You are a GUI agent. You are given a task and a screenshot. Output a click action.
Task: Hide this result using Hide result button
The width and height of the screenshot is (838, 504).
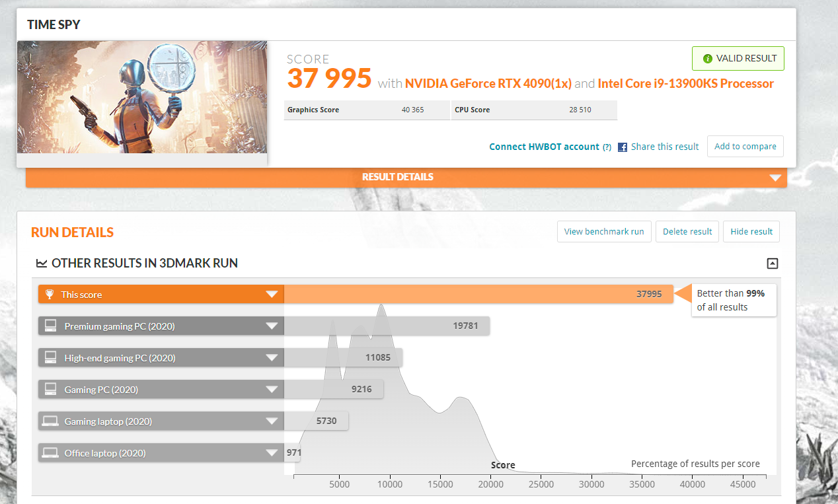(x=751, y=232)
